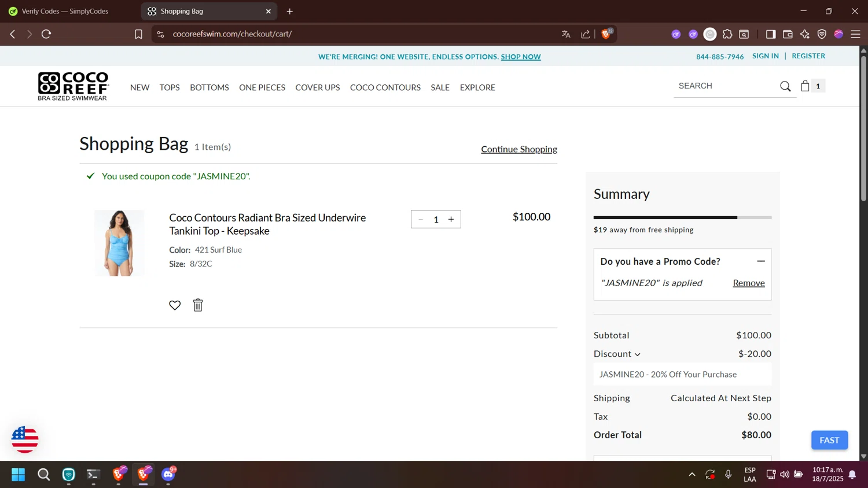Click the search magnifier icon
Viewport: 868px width, 488px height.
coord(785,86)
